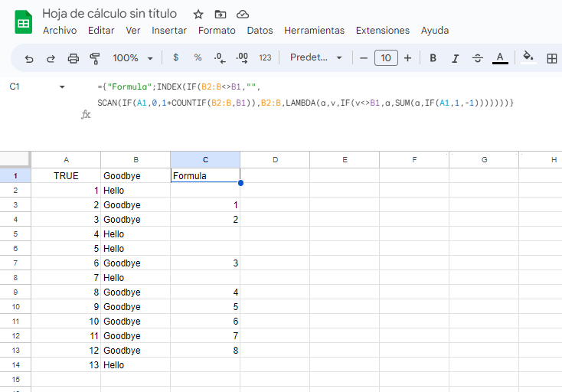562x392 pixels.
Task: Print the spreadsheet
Action: pyautogui.click(x=73, y=58)
